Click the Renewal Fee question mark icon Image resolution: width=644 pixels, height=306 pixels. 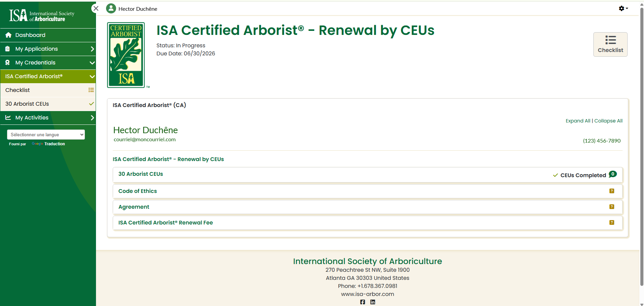coord(611,222)
